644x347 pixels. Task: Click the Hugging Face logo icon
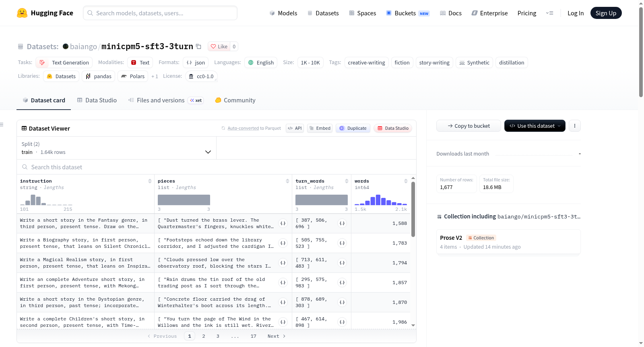point(22,13)
